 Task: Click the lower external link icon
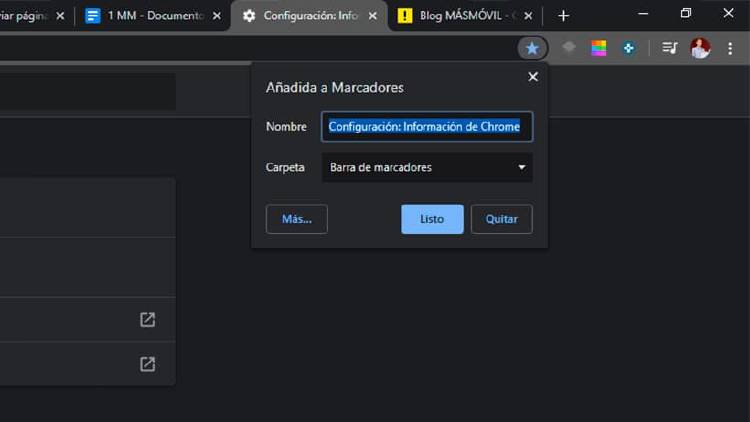[x=147, y=364]
